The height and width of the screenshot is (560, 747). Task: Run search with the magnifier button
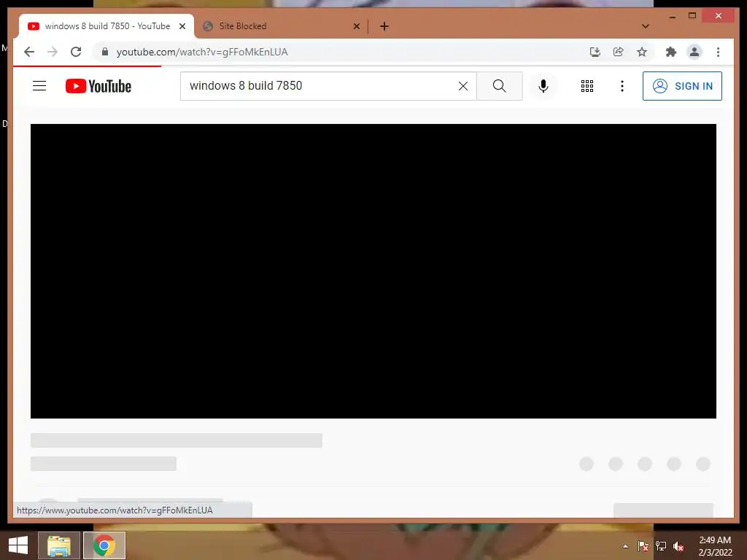click(x=499, y=86)
